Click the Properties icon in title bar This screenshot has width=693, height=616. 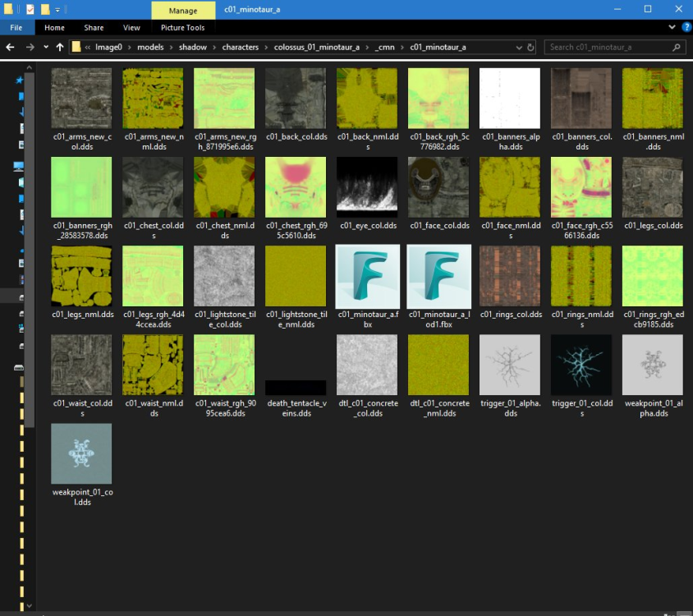coord(30,9)
